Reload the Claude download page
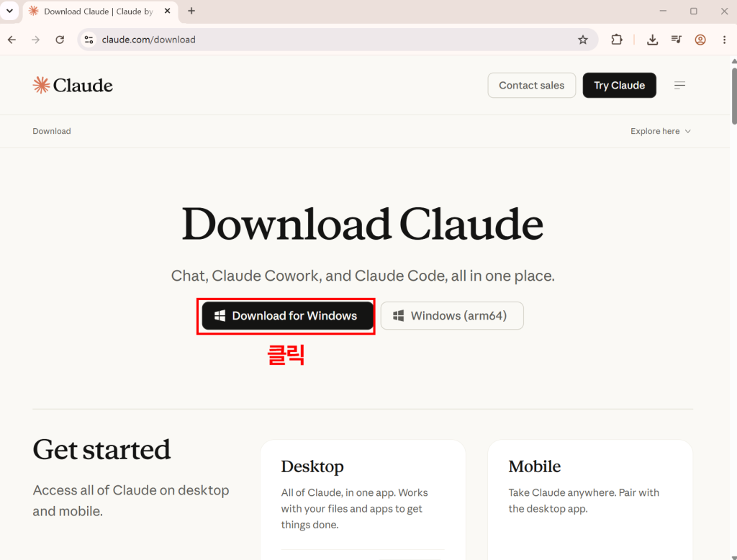 (60, 40)
